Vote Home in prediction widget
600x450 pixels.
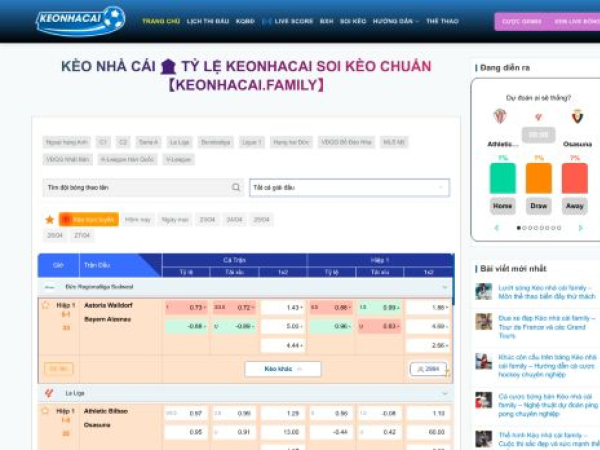point(502,206)
